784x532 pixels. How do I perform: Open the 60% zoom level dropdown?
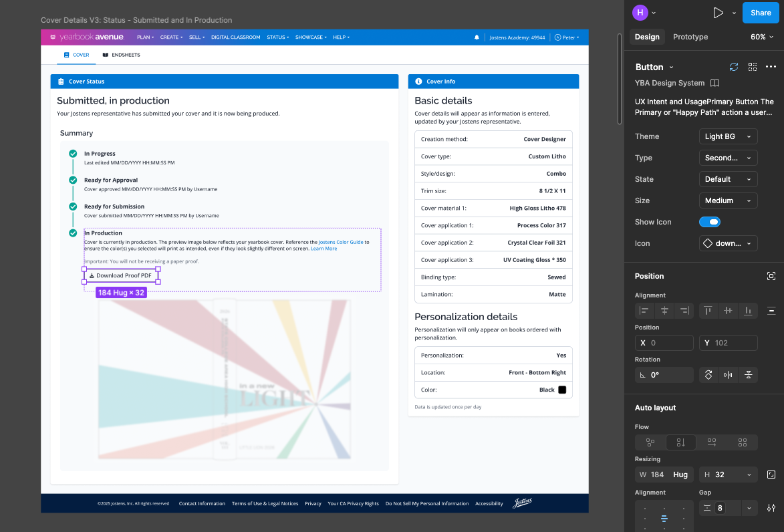761,37
